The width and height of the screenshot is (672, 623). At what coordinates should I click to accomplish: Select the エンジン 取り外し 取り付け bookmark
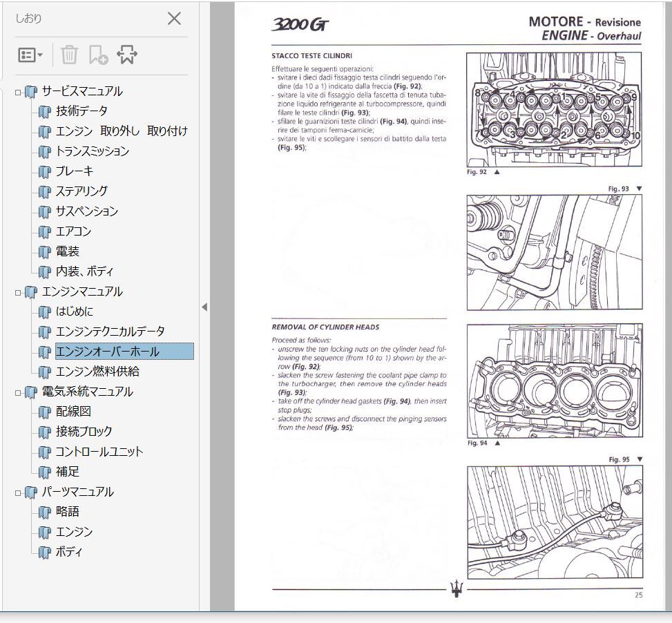(x=122, y=131)
